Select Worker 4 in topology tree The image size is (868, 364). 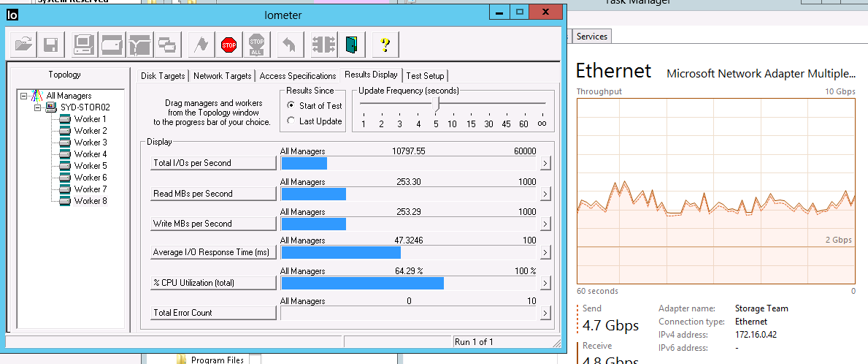pos(91,154)
